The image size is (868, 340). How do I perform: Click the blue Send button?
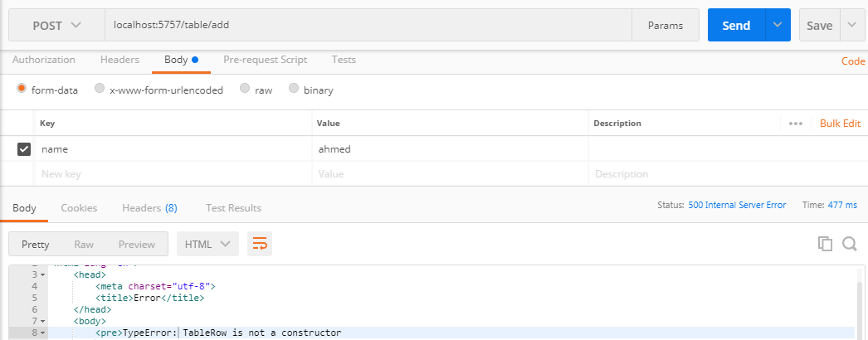(736, 26)
